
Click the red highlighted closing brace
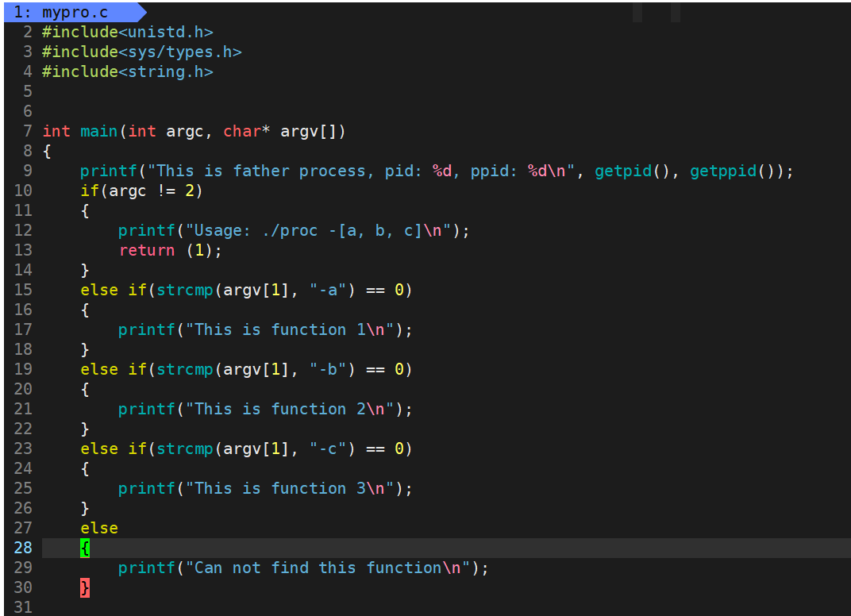(x=85, y=587)
